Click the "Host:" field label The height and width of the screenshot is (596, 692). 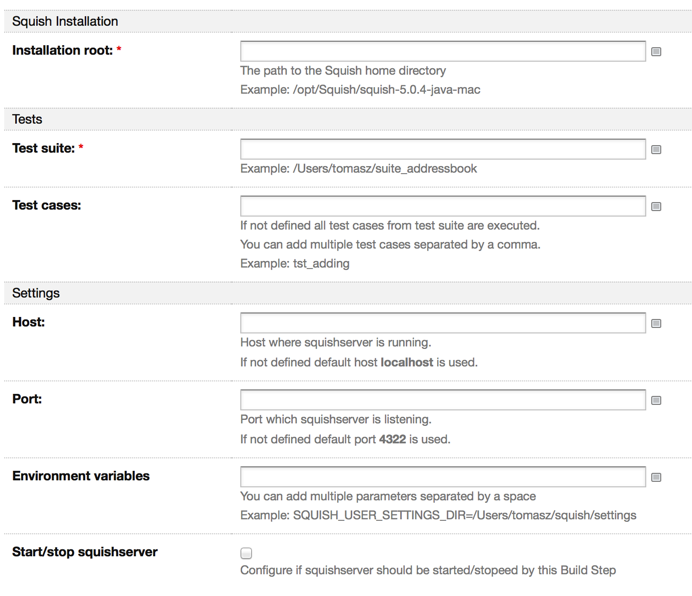(28, 322)
